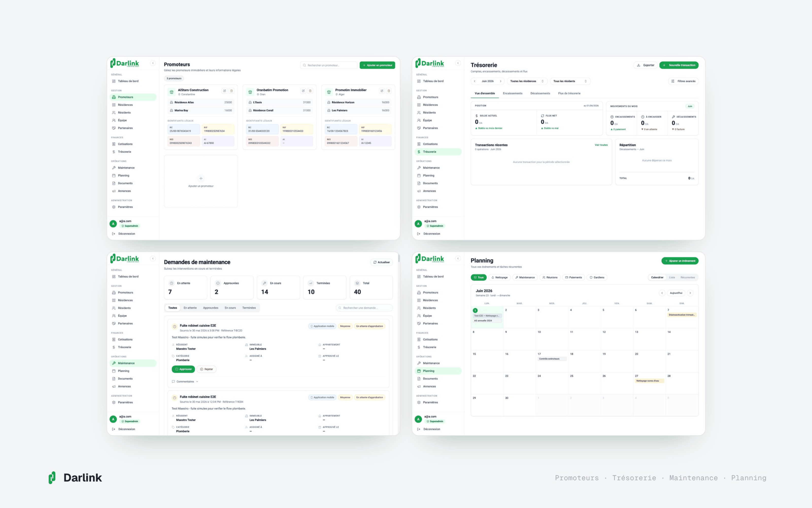Filter maintenance requests by Terminées tab
This screenshot has width=812, height=508.
(249, 308)
